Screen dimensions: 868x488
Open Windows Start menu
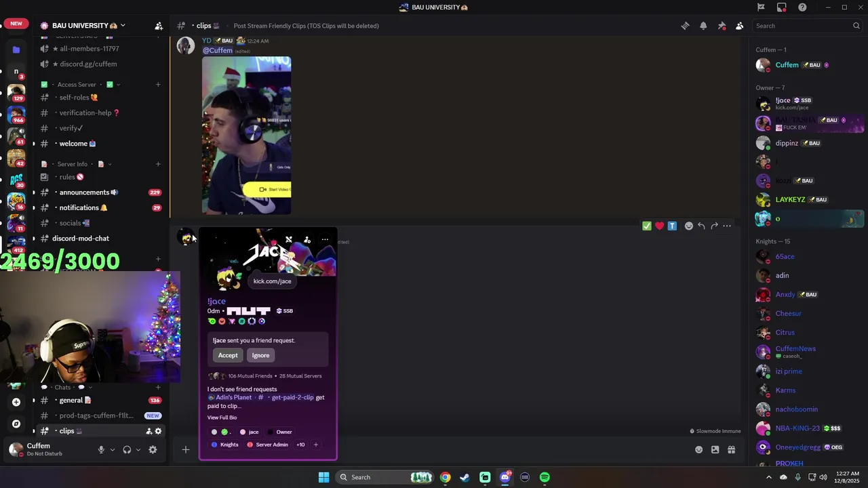coord(323,477)
